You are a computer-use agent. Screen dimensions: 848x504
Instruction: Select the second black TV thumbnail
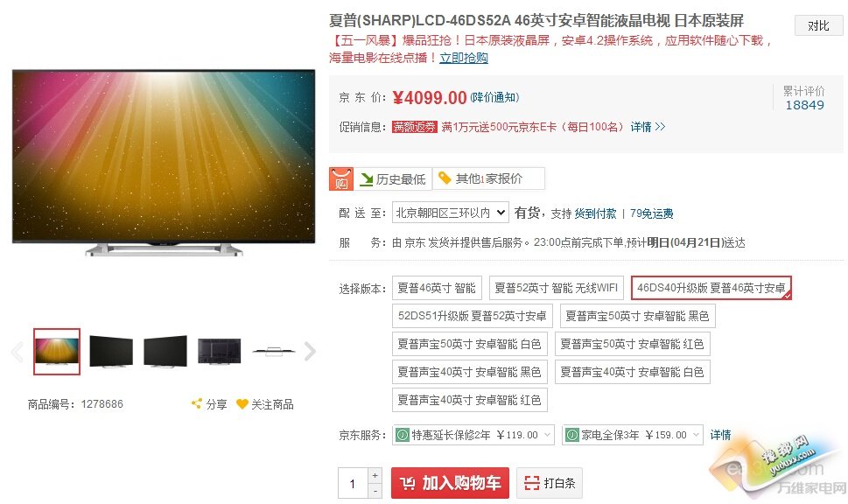click(x=165, y=352)
